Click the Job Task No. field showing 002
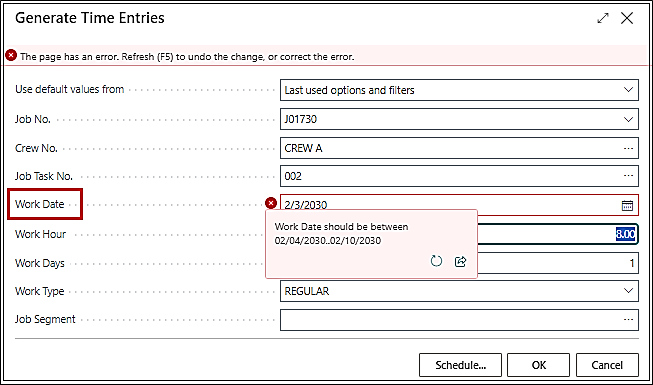 (459, 176)
